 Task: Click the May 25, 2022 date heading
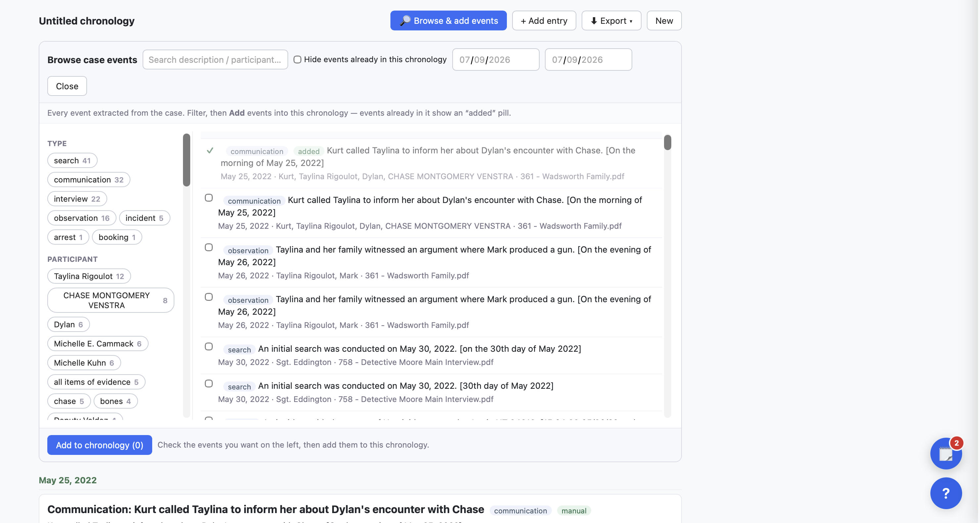coord(68,480)
